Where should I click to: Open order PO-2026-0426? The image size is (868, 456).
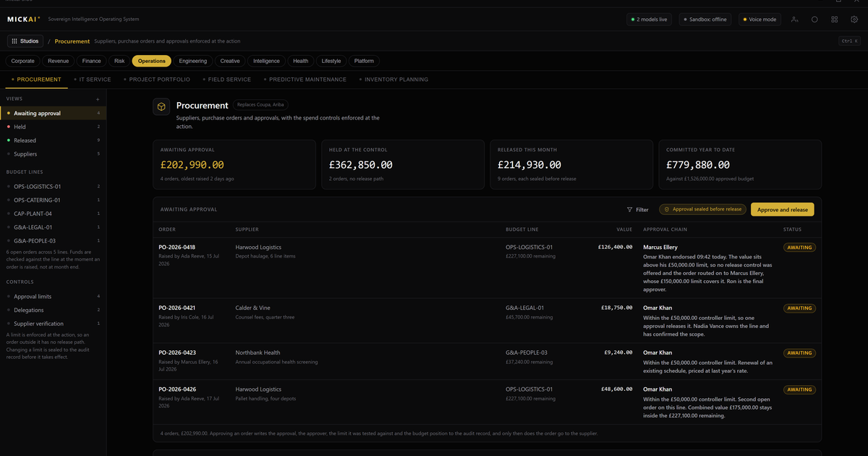176,389
